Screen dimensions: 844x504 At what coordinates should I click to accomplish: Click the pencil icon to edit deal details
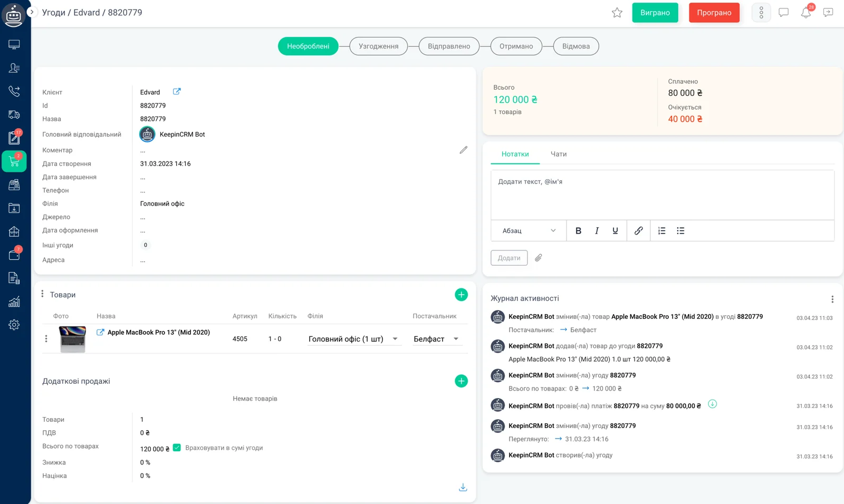coord(463,150)
